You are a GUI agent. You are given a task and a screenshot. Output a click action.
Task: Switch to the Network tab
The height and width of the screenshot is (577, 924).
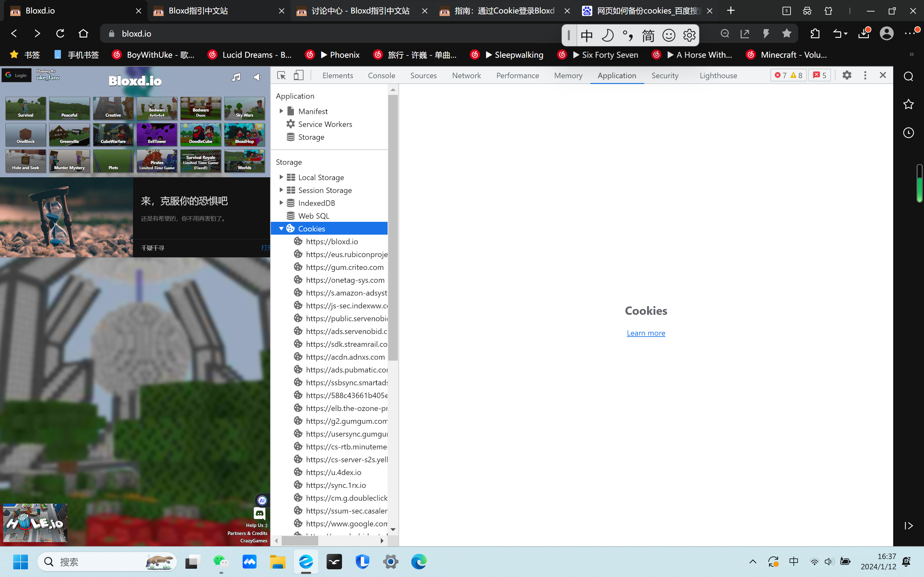466,76
